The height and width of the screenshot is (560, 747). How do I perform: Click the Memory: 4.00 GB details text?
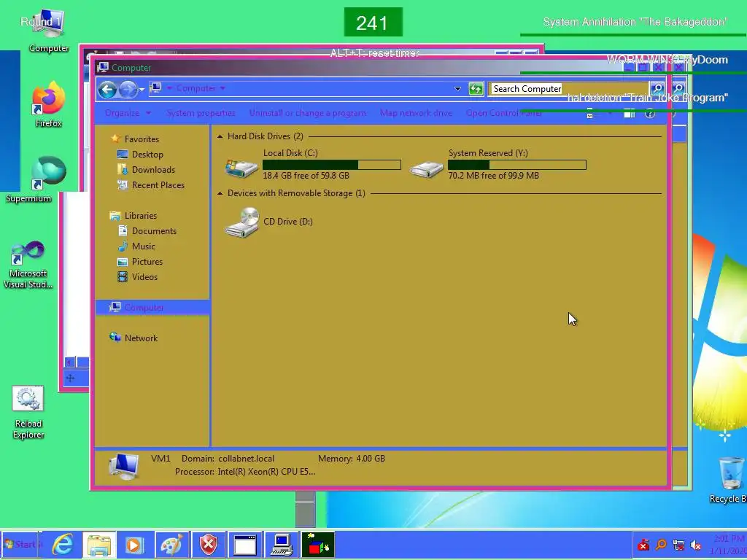352,459
